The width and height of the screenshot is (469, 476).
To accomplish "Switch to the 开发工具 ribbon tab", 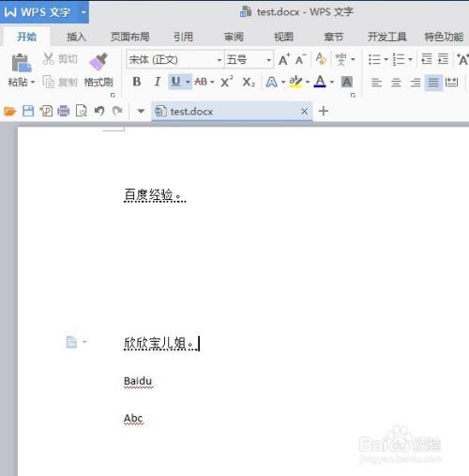I will (x=387, y=37).
